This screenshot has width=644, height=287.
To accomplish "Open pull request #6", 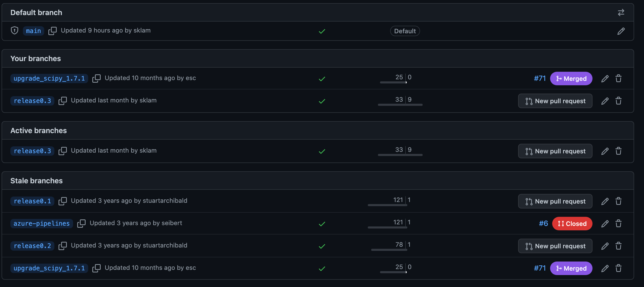I will 543,223.
